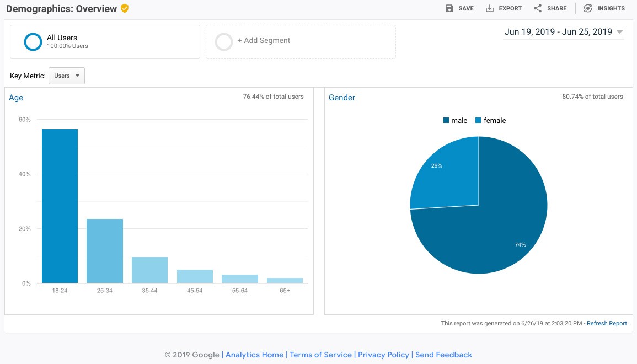
Task: Expand the date range Jun 19-25 picker
Action: (x=564, y=32)
